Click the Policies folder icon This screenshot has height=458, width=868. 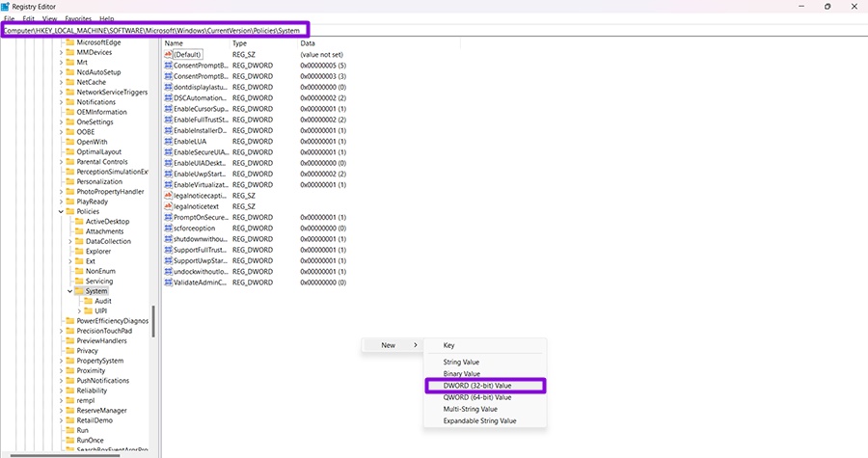70,211
